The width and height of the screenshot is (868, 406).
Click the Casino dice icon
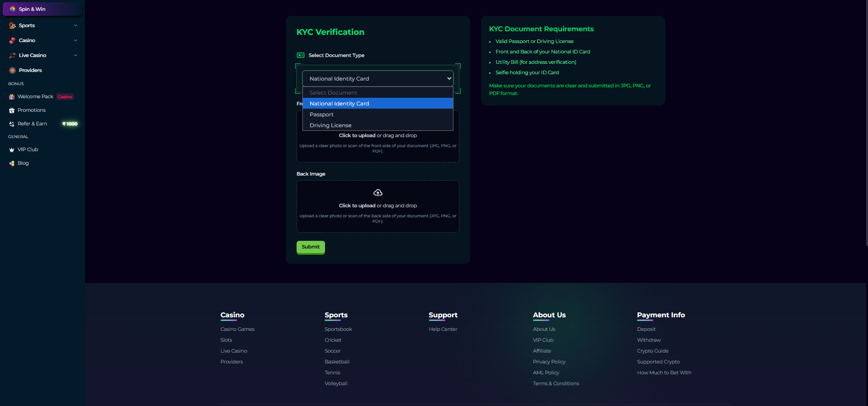point(12,41)
